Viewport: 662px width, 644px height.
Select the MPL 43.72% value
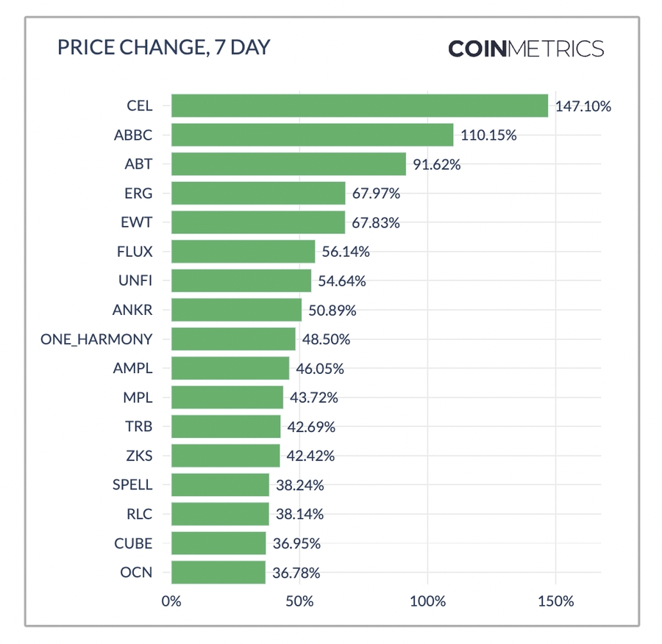pos(313,397)
